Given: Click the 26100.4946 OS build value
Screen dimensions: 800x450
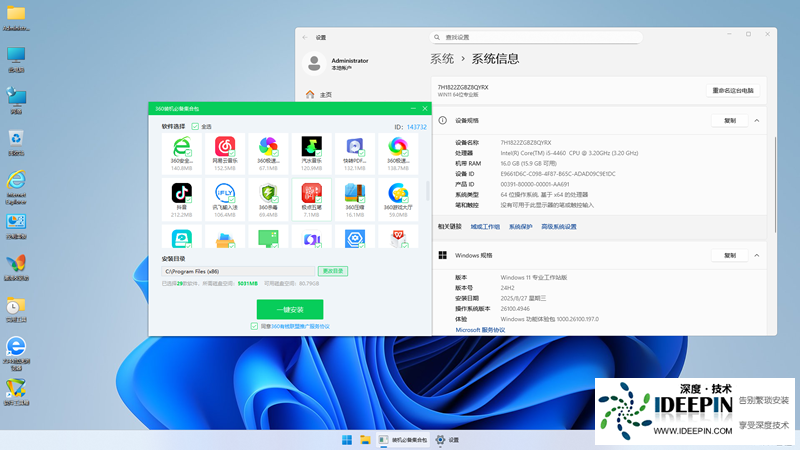Looking at the screenshot, I should tap(515, 309).
